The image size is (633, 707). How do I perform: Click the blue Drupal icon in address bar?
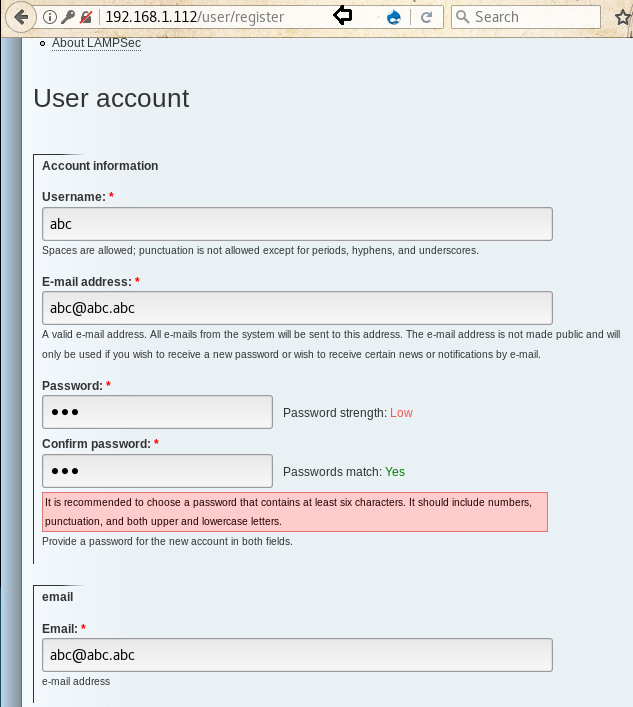pos(394,17)
